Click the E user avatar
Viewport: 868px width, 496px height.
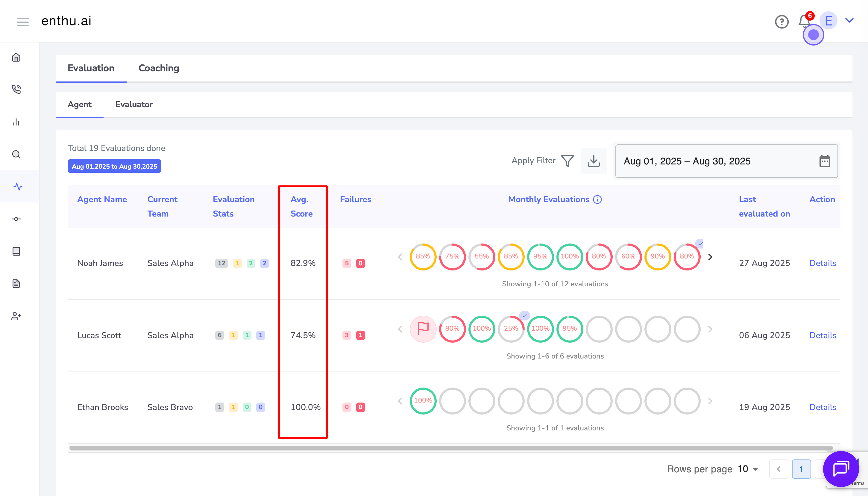click(828, 21)
